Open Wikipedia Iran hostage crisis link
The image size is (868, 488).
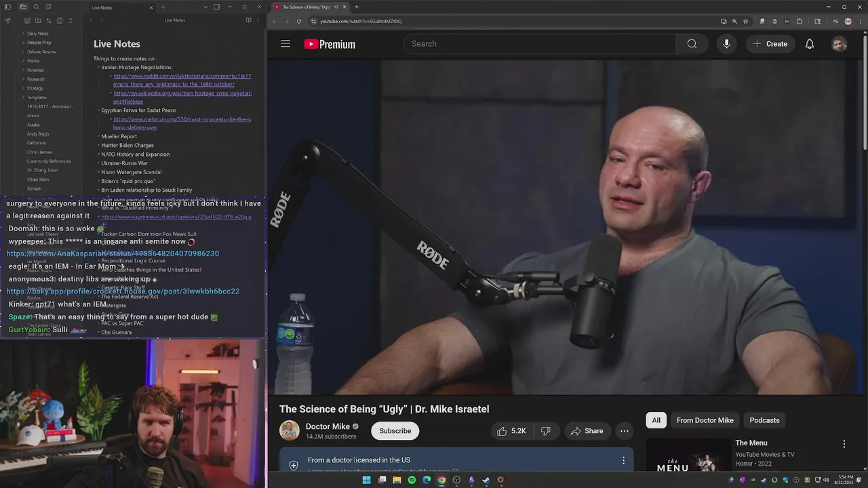182,97
